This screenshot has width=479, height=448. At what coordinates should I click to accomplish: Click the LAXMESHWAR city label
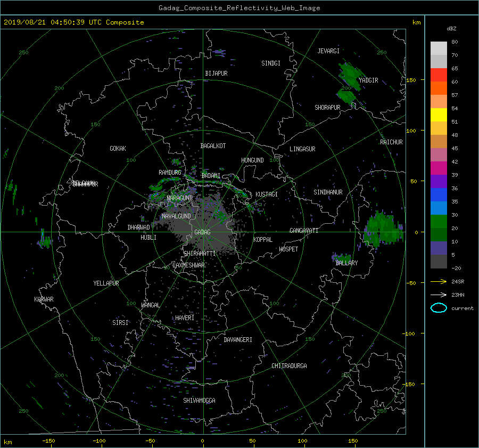click(x=188, y=265)
